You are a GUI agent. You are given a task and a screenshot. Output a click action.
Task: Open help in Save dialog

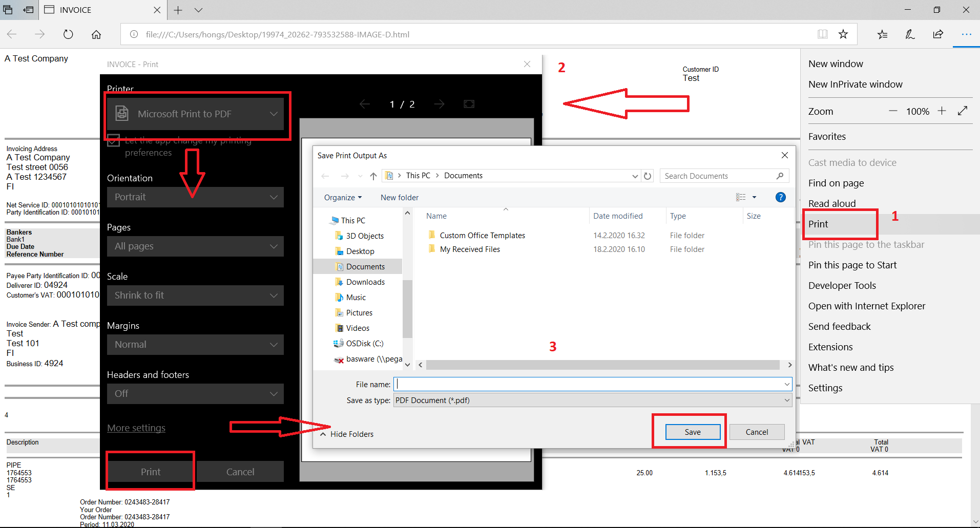[780, 197]
